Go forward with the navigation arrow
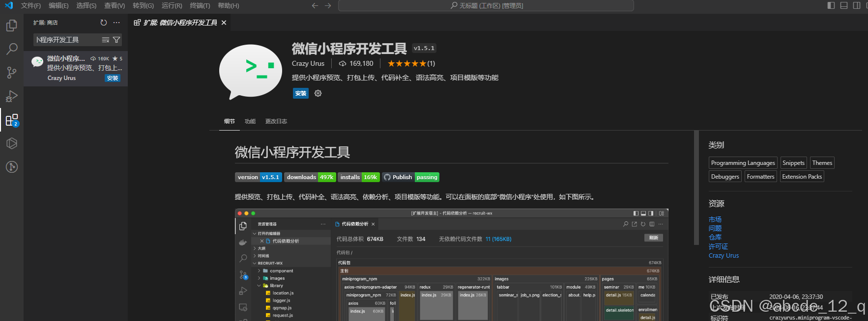 tap(328, 5)
